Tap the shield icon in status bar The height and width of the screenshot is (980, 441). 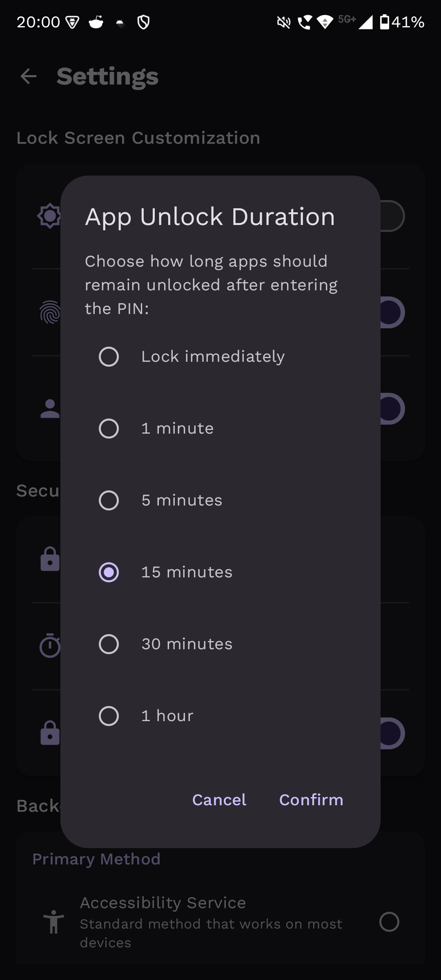click(x=143, y=22)
